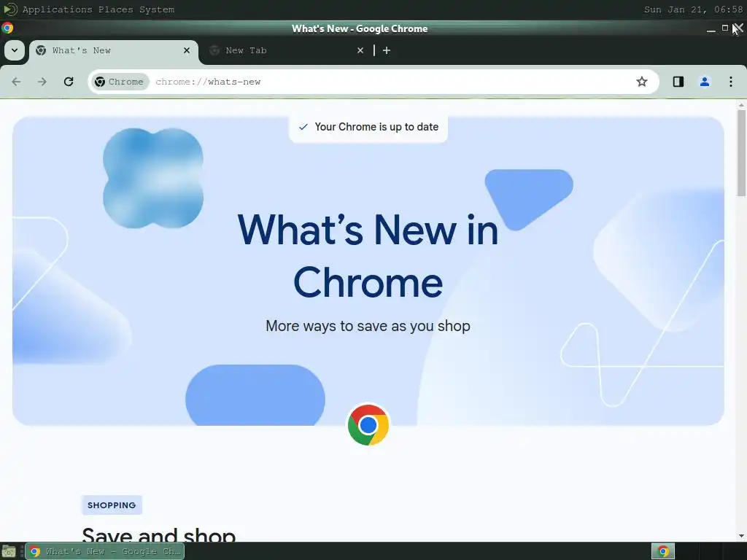Click the browser forward arrow

click(x=42, y=82)
